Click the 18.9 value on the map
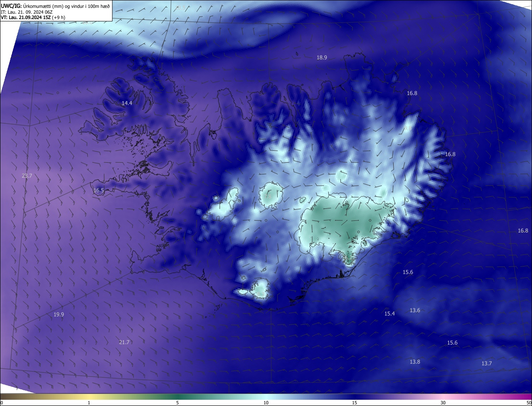 coord(322,58)
